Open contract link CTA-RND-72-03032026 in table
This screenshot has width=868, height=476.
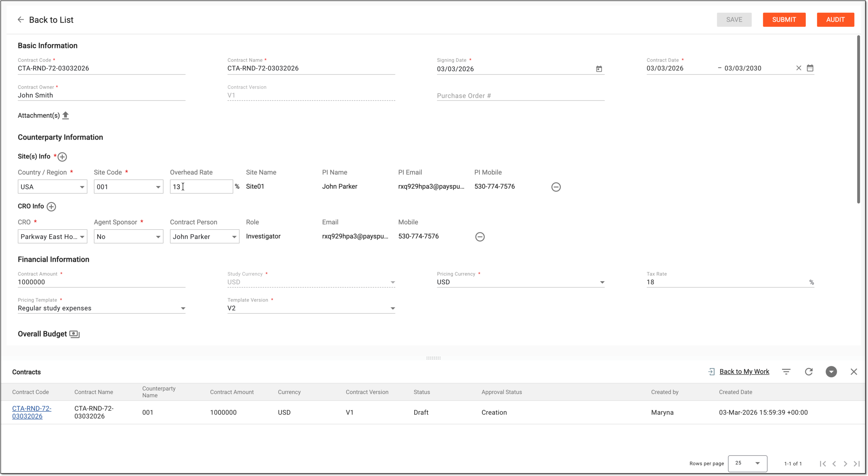32,412
